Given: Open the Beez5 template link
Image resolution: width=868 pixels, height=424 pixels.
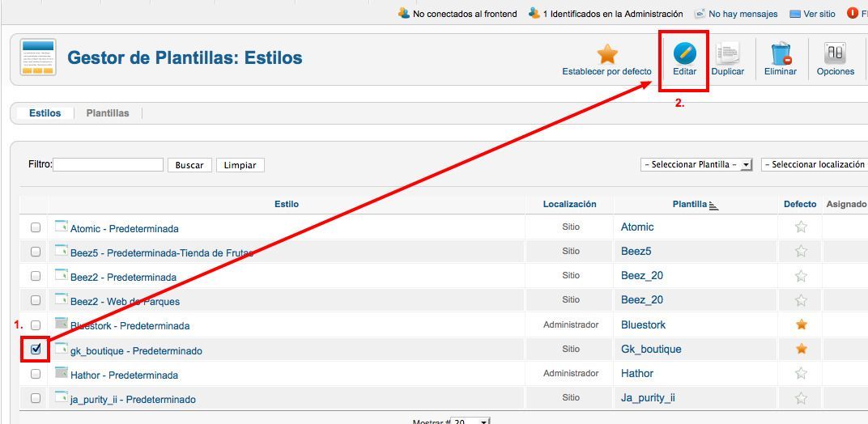Looking at the screenshot, I should pos(636,252).
